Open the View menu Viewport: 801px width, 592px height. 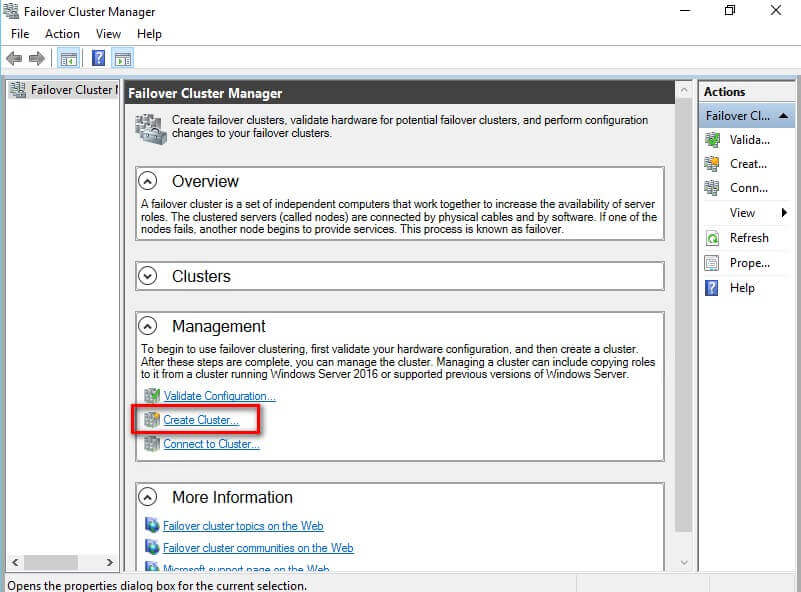pyautogui.click(x=108, y=34)
